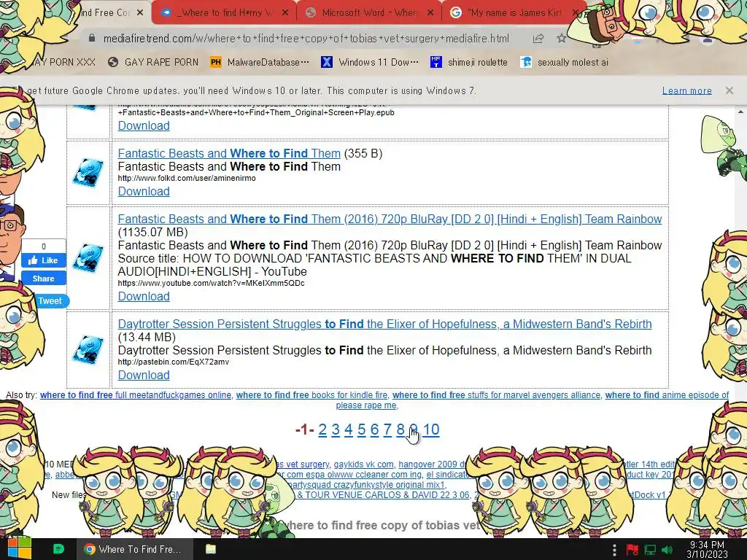
Task: Go to results page 10
Action: [431, 429]
